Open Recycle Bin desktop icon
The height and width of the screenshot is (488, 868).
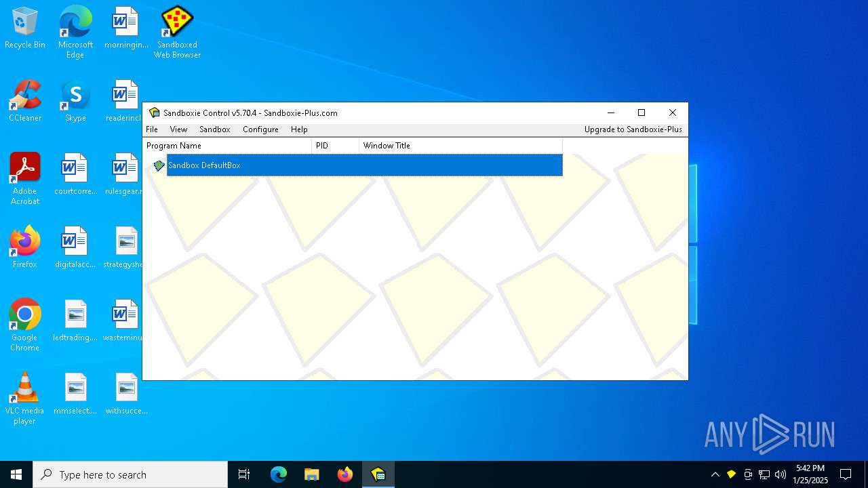tap(25, 28)
